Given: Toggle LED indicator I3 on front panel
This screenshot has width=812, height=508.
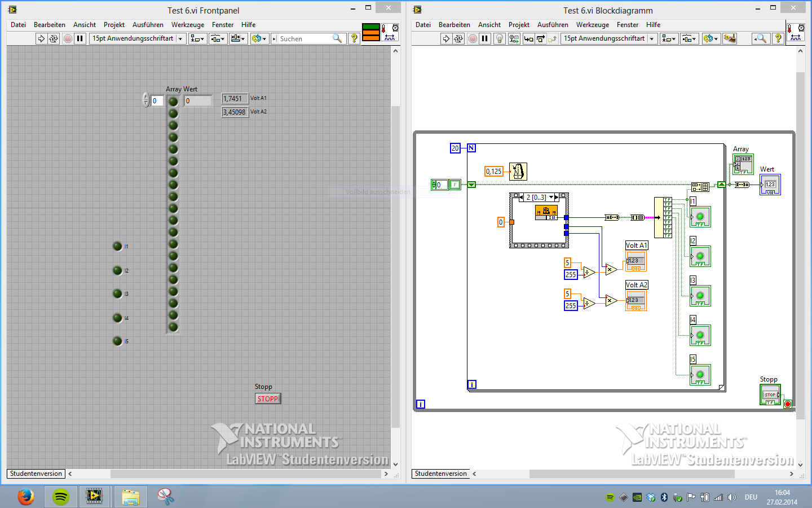Looking at the screenshot, I should pos(117,294).
